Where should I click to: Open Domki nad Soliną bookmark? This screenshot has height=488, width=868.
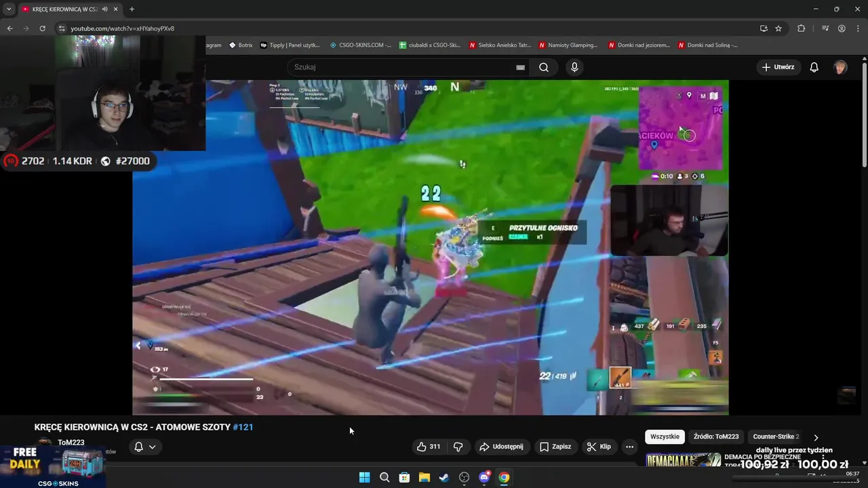[707, 45]
